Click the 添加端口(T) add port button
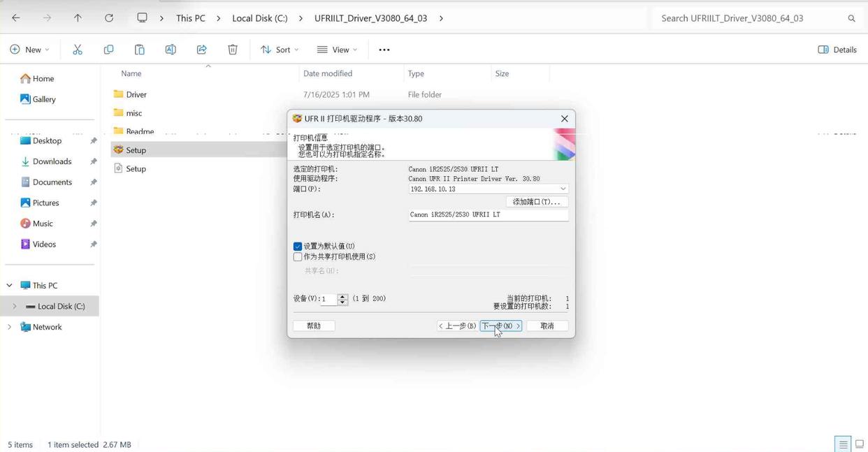This screenshot has width=868, height=452. pyautogui.click(x=535, y=202)
